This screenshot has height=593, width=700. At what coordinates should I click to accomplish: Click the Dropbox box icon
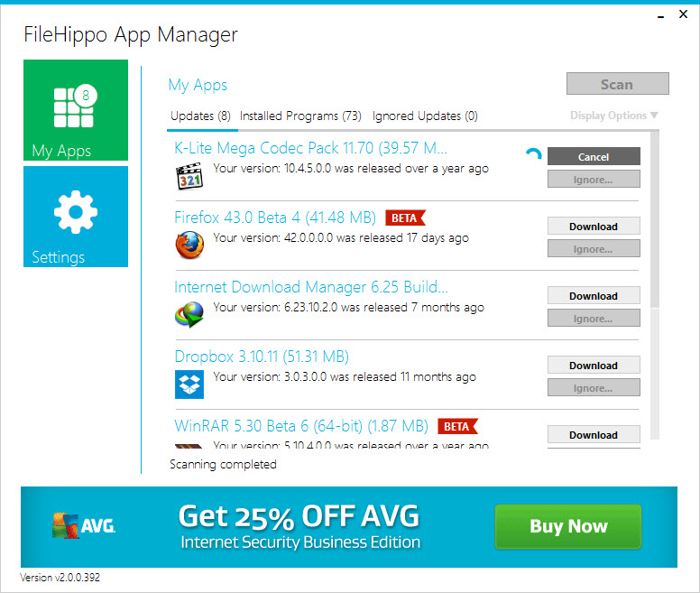(189, 385)
